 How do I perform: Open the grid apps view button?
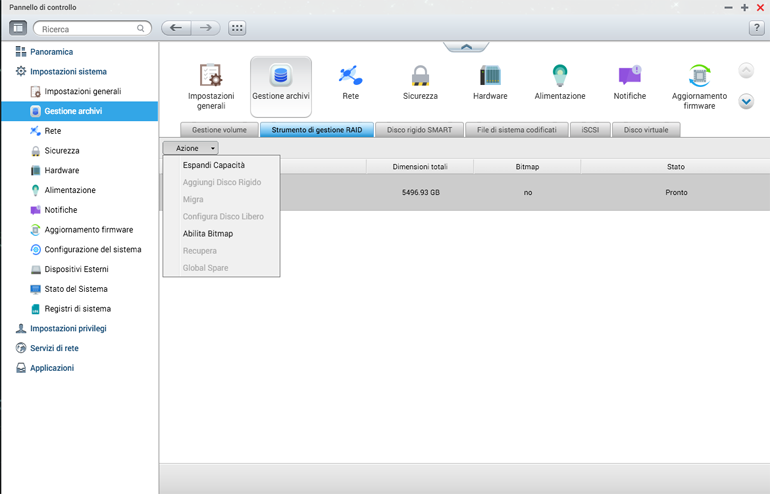(237, 28)
